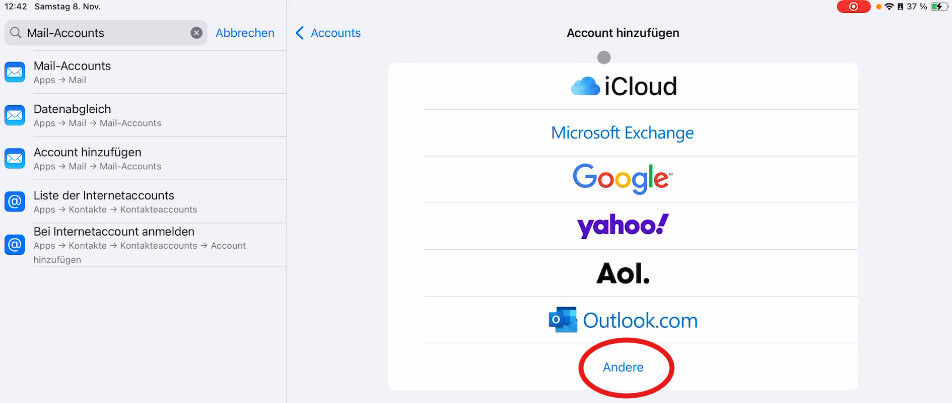Select the Outlook.com account option
This screenshot has width=952, height=403.
(623, 320)
